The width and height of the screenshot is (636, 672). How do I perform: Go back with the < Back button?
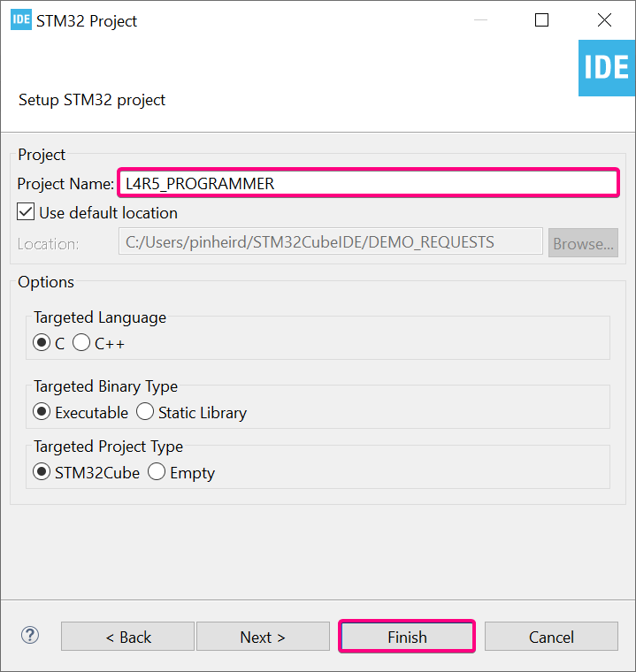click(127, 637)
